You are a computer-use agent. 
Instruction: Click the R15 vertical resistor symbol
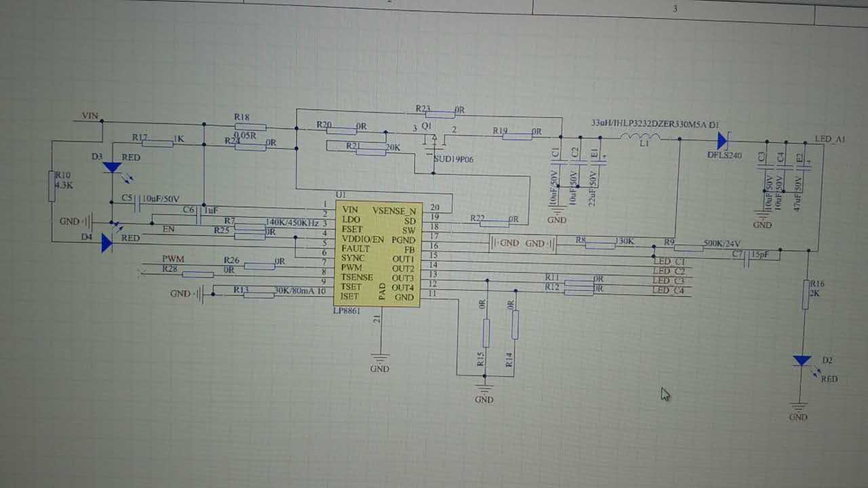coord(486,333)
